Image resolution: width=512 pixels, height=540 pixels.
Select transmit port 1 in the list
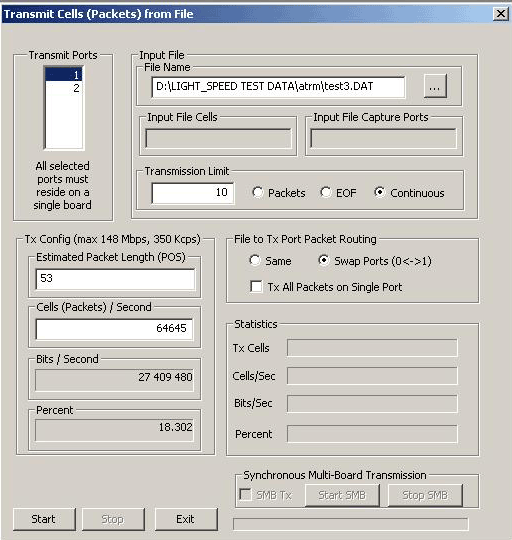tap(64, 74)
